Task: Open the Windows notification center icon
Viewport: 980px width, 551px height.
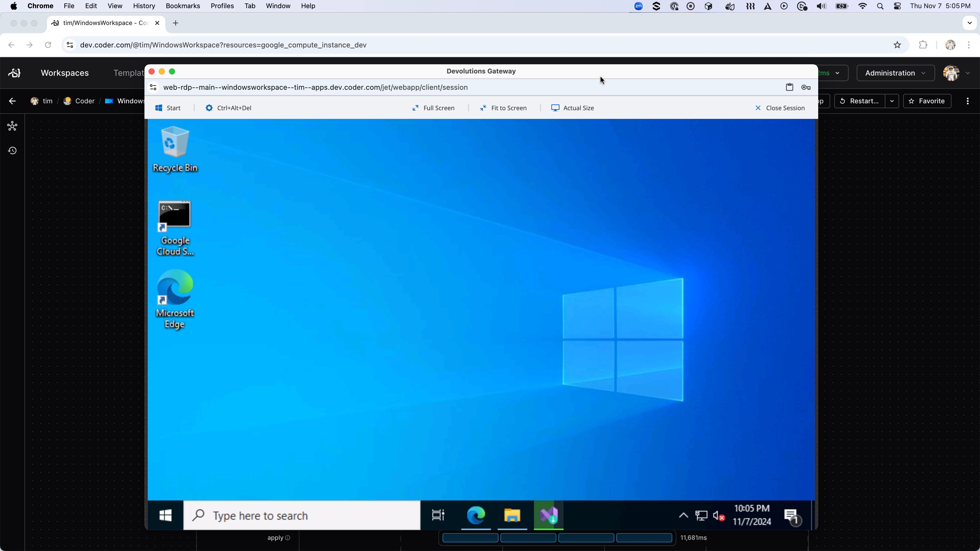Action: [x=792, y=517]
